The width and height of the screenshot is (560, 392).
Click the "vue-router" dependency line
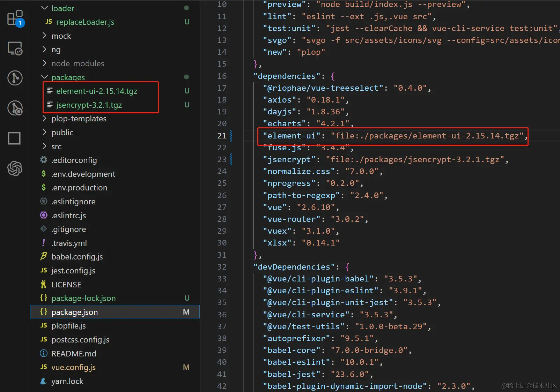(316, 219)
